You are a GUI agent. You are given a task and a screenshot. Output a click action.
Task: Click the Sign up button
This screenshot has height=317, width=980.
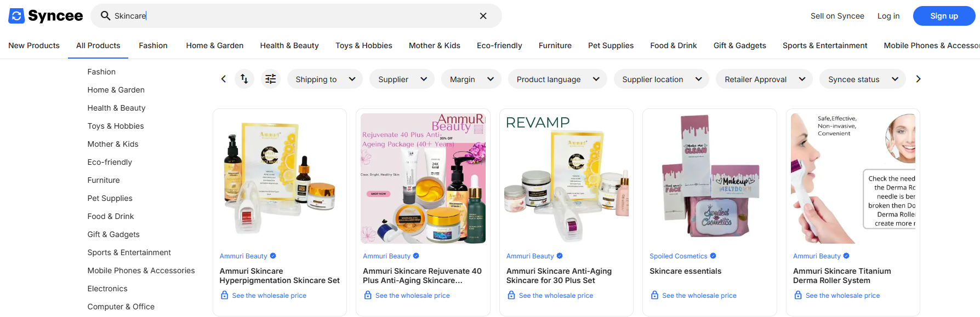click(943, 16)
